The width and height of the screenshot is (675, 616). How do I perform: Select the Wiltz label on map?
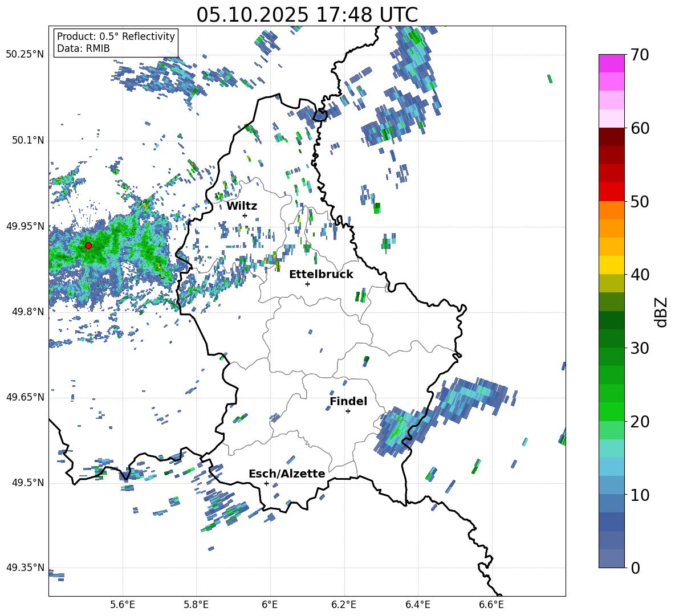(242, 206)
